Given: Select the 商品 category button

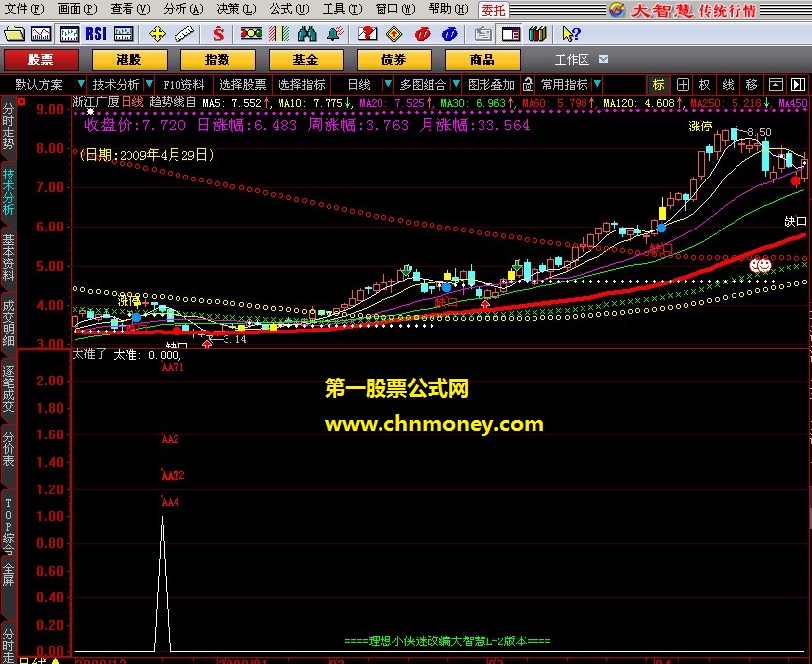Looking at the screenshot, I should pos(482,60).
